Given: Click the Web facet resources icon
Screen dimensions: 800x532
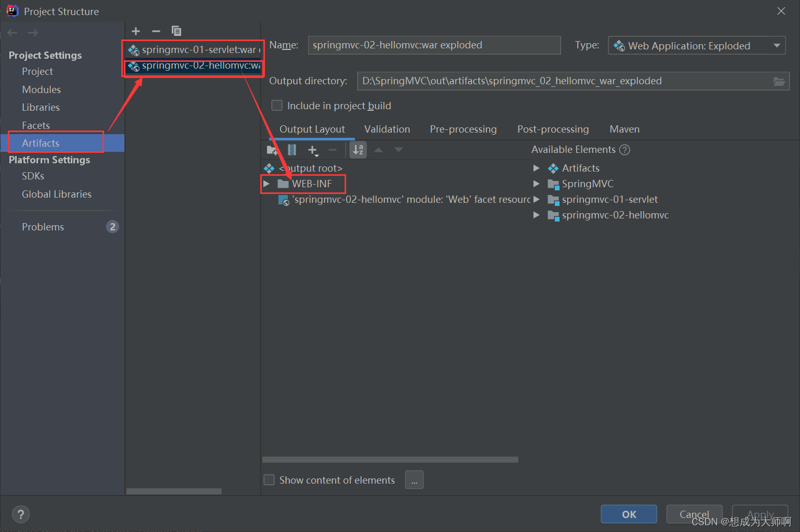Looking at the screenshot, I should 284,200.
